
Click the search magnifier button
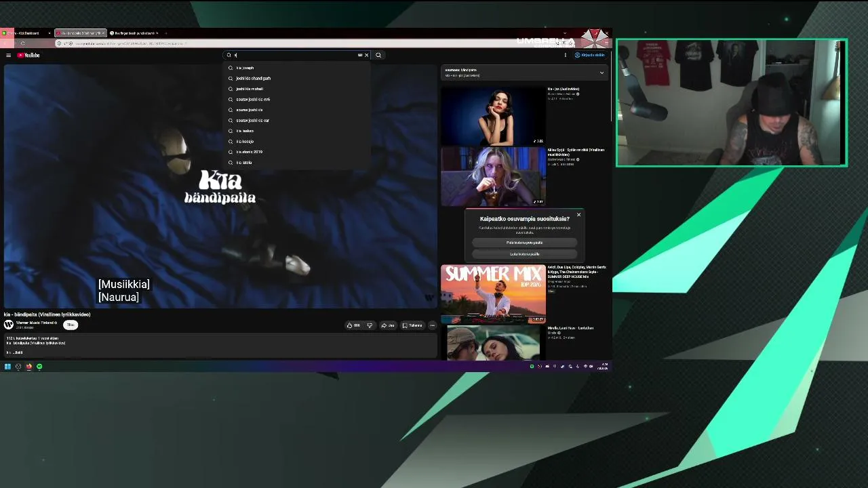(378, 55)
